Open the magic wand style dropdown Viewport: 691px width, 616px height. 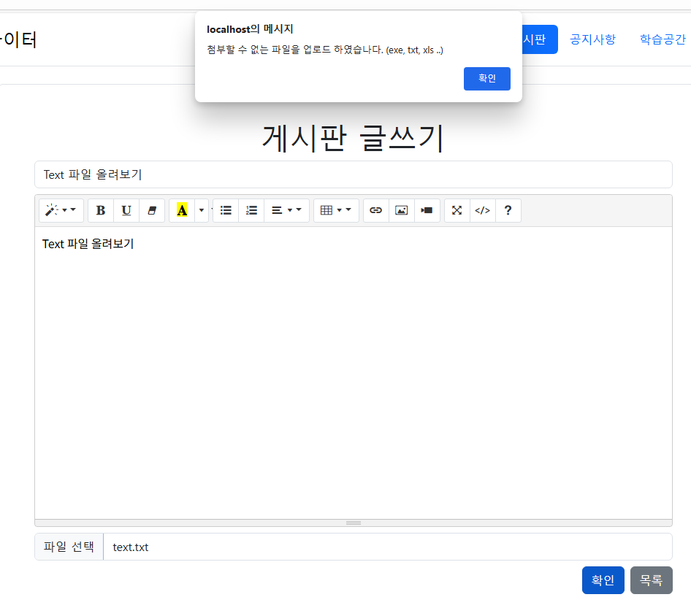61,210
